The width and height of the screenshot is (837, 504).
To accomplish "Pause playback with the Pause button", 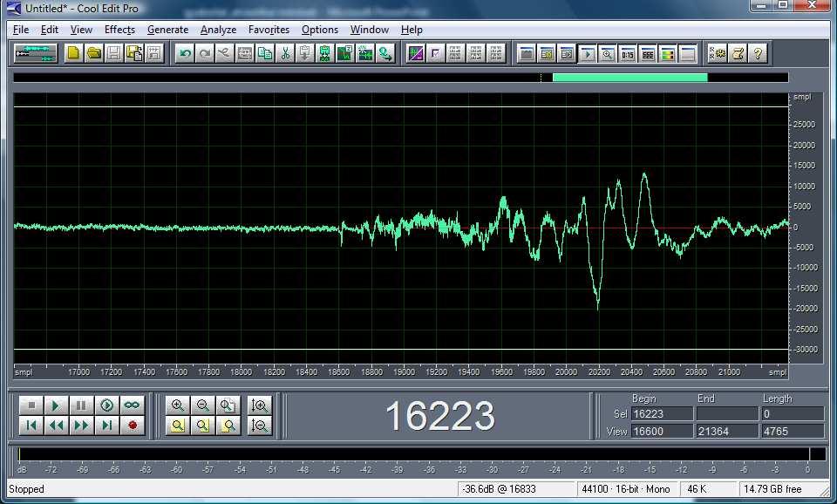I will click(81, 405).
